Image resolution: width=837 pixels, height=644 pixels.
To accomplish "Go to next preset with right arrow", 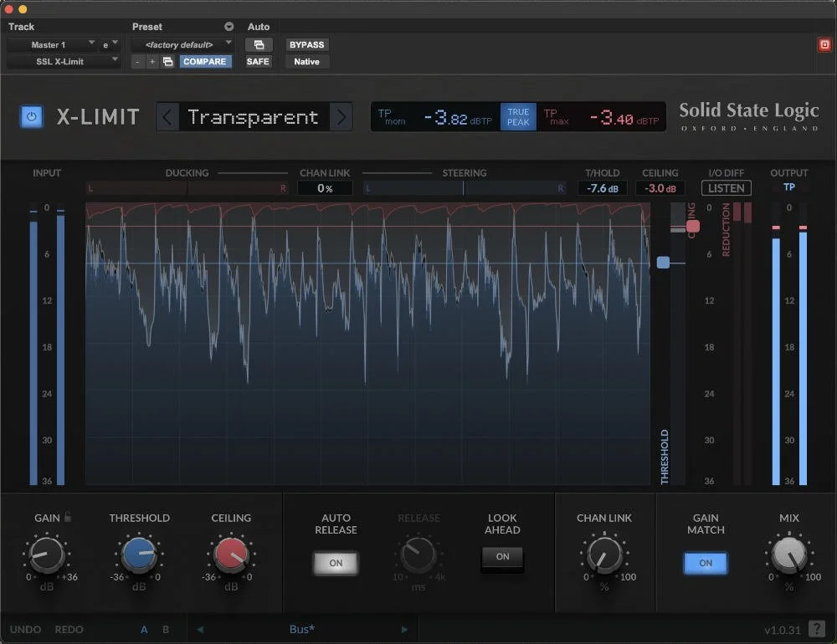I will coord(341,117).
